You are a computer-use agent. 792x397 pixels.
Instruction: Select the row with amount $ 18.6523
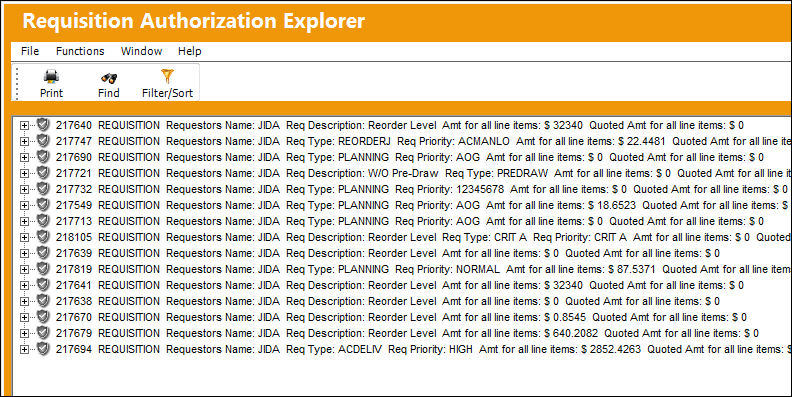(x=423, y=205)
